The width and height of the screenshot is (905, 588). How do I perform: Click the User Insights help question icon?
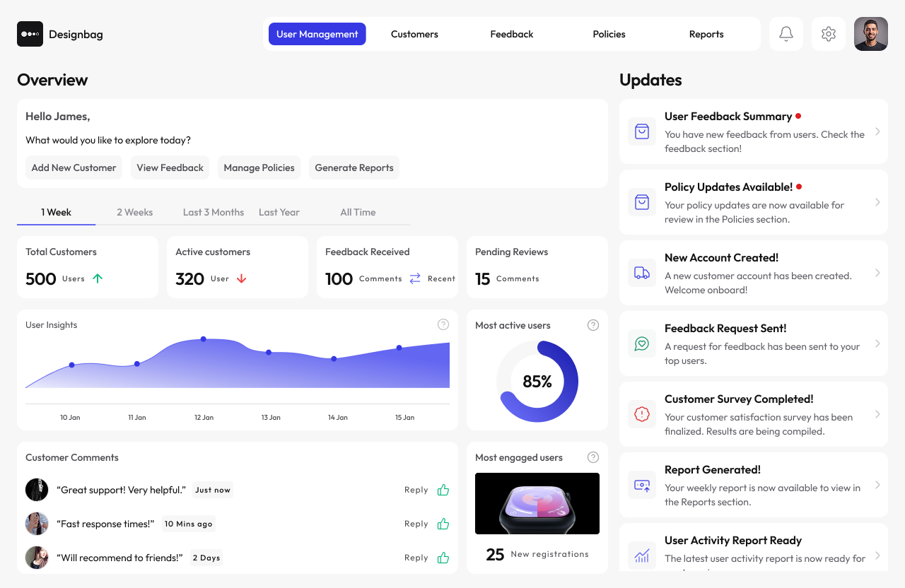click(443, 324)
